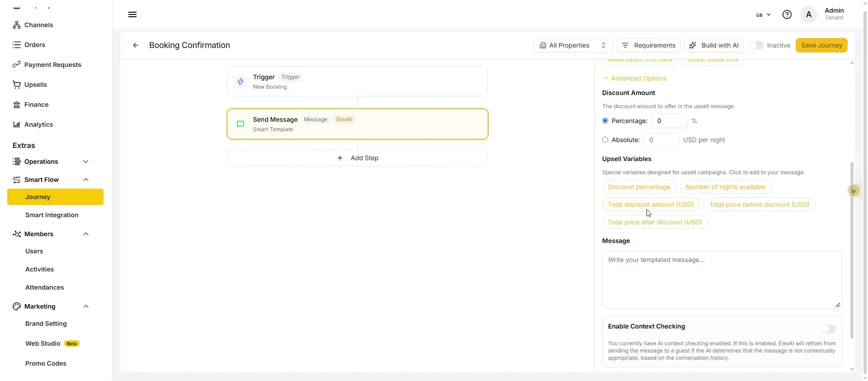868x381 pixels.
Task: Select the plus icon in Add Step
Action: point(340,158)
